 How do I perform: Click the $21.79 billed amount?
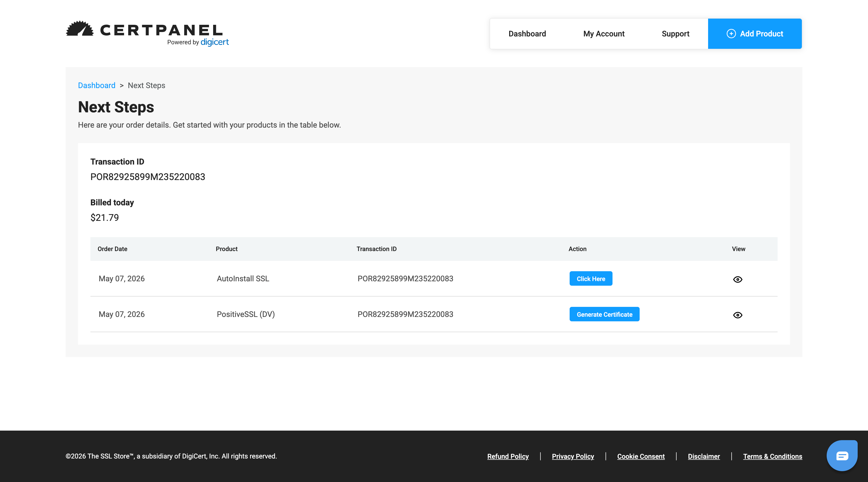(104, 217)
